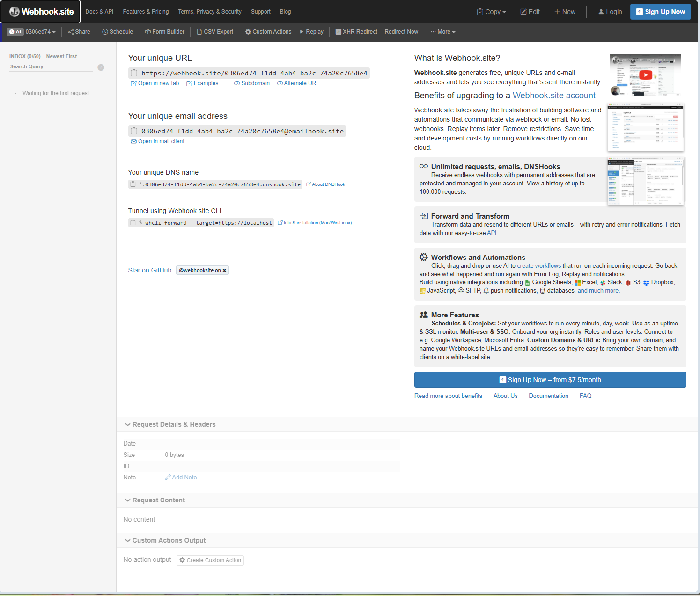Open Schedule in the toolbar

coord(118,32)
